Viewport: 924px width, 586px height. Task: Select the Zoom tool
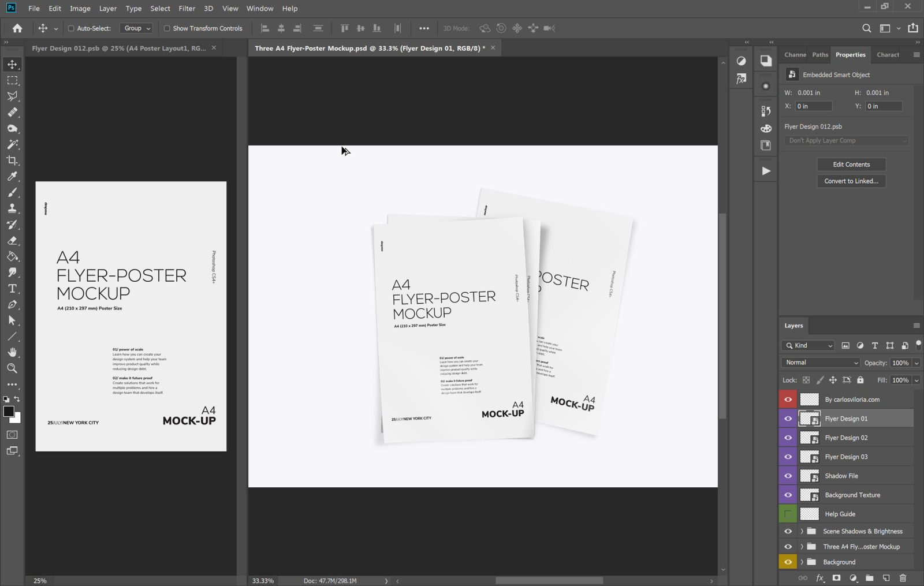(12, 368)
